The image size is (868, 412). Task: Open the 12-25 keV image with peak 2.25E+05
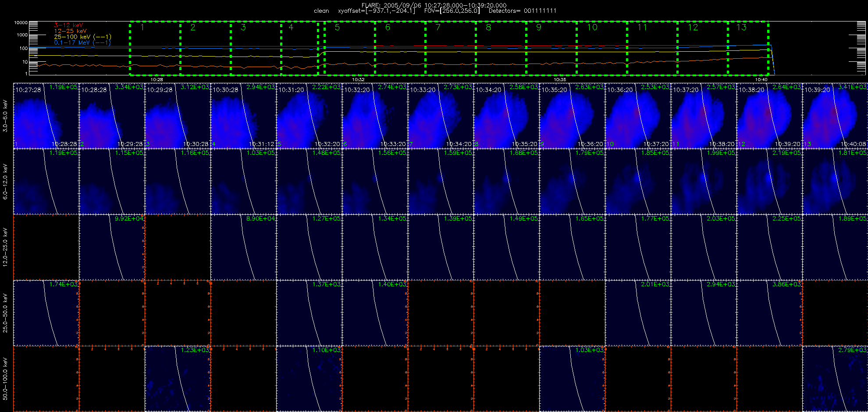tap(769, 247)
